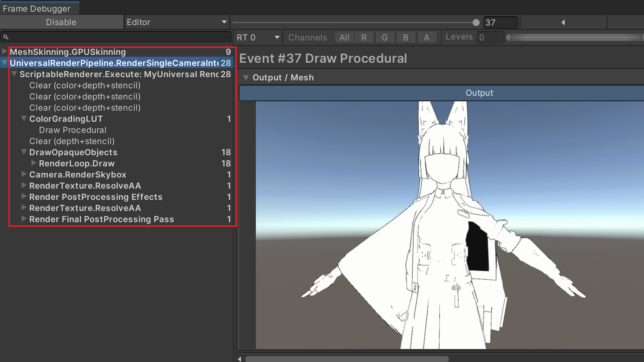
Task: Expand Camera.RenderSkybox entry
Action: click(x=24, y=175)
